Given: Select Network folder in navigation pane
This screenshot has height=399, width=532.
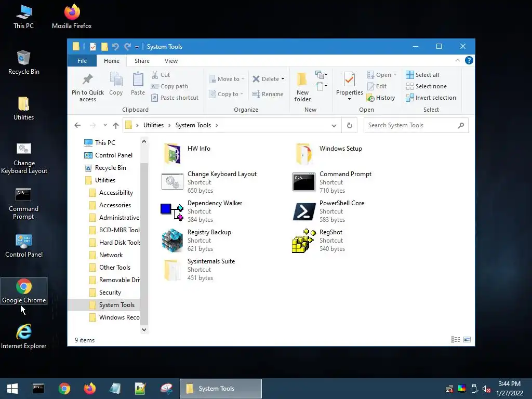Looking at the screenshot, I should point(106,255).
